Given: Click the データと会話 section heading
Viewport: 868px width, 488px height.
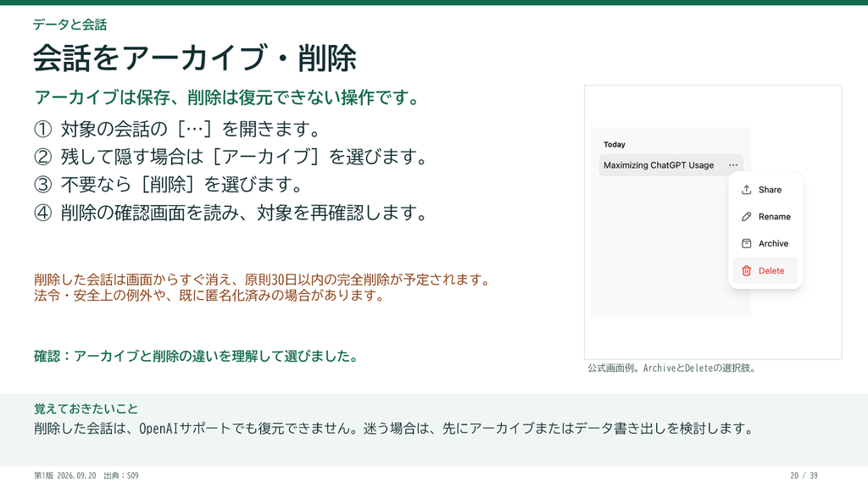Looking at the screenshot, I should [70, 25].
